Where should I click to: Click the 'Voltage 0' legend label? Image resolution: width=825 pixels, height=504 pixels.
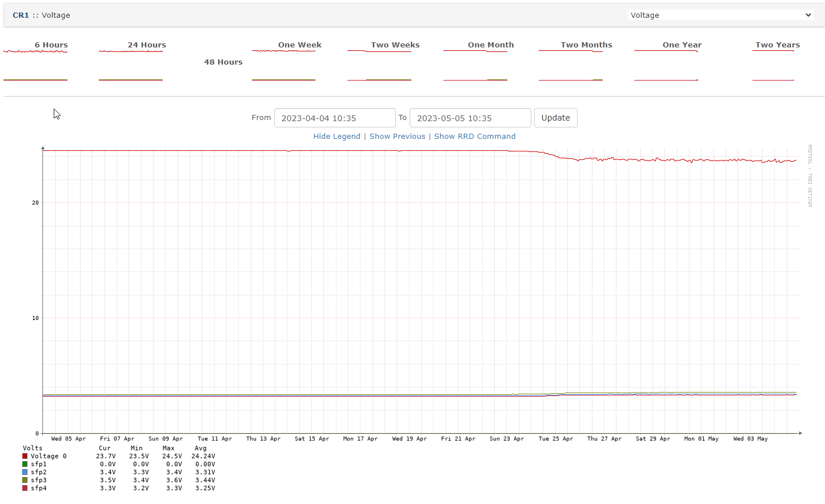(x=49, y=456)
